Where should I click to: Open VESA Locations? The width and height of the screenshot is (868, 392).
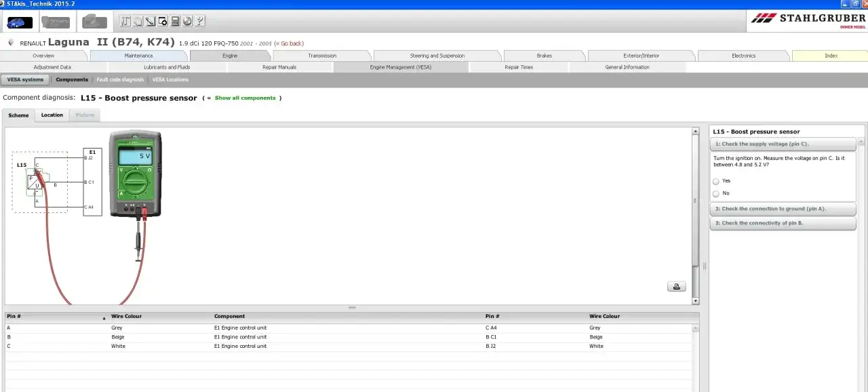[x=170, y=80]
